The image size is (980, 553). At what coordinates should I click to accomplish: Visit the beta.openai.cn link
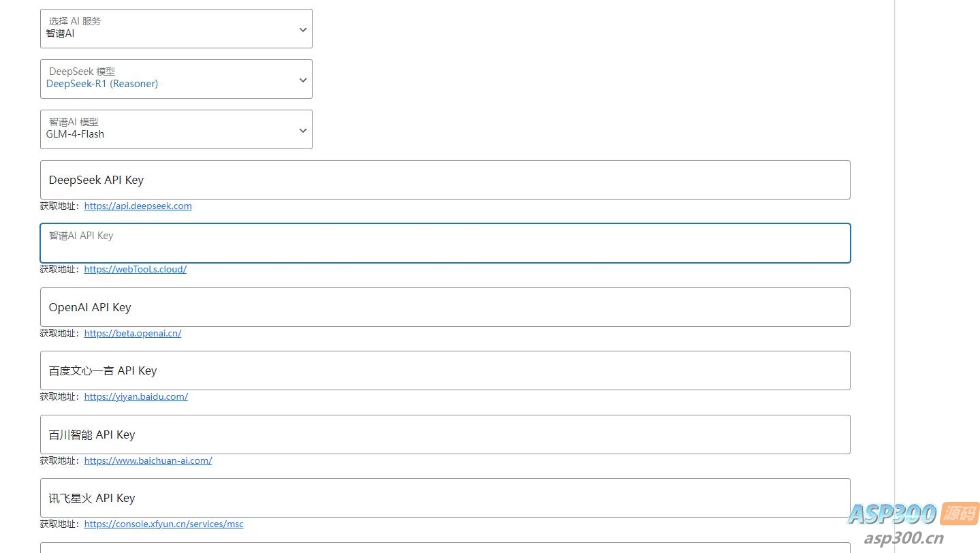point(132,333)
